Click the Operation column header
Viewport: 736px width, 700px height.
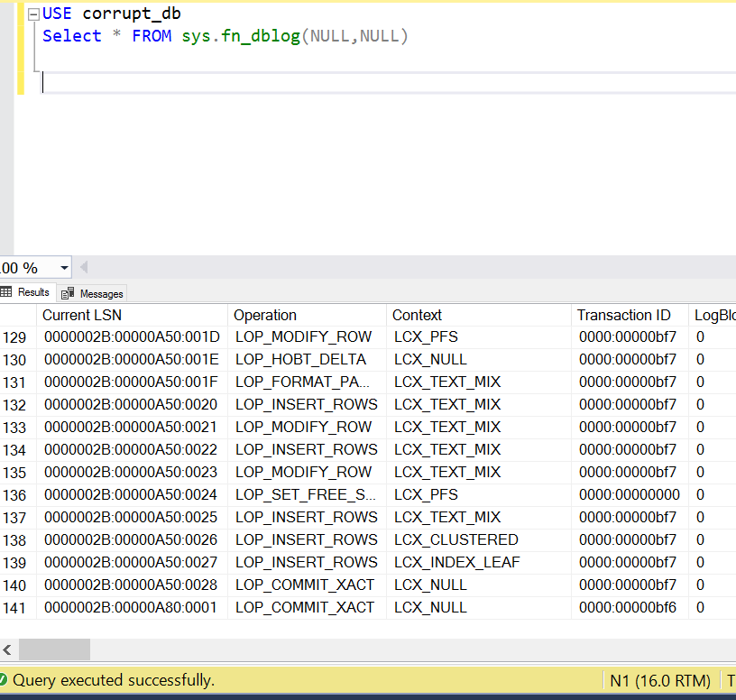click(x=307, y=315)
